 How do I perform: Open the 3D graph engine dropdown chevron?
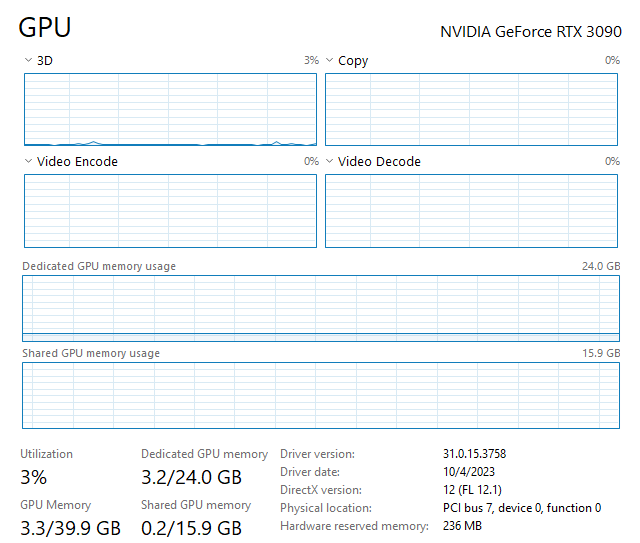(x=28, y=61)
